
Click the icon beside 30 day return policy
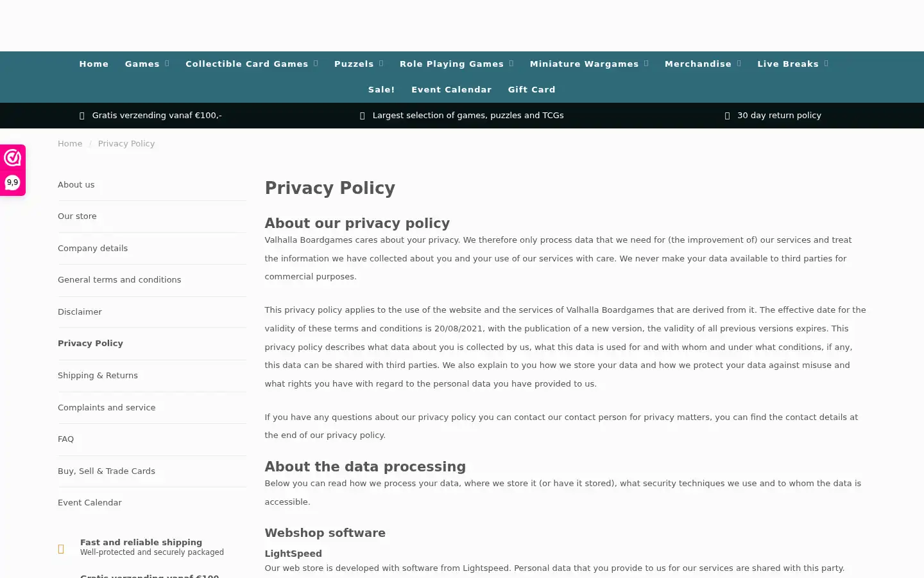click(x=727, y=116)
